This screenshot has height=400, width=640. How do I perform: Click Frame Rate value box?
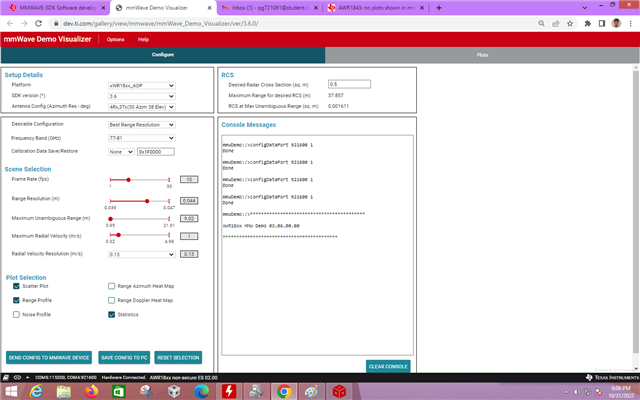point(189,180)
